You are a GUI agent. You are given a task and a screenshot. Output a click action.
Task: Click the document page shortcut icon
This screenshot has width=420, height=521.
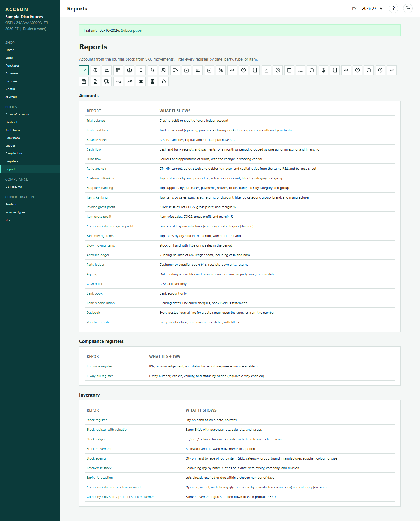pos(95,82)
